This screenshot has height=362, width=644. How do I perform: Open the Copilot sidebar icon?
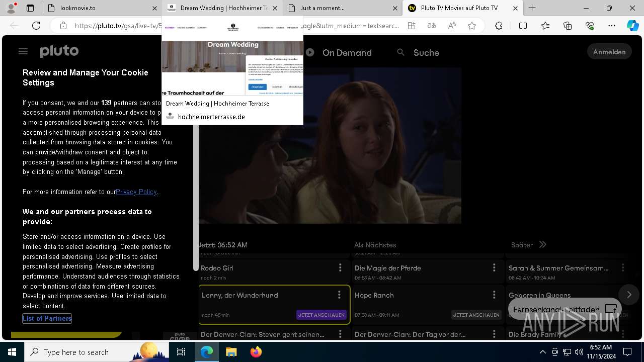[632, 26]
